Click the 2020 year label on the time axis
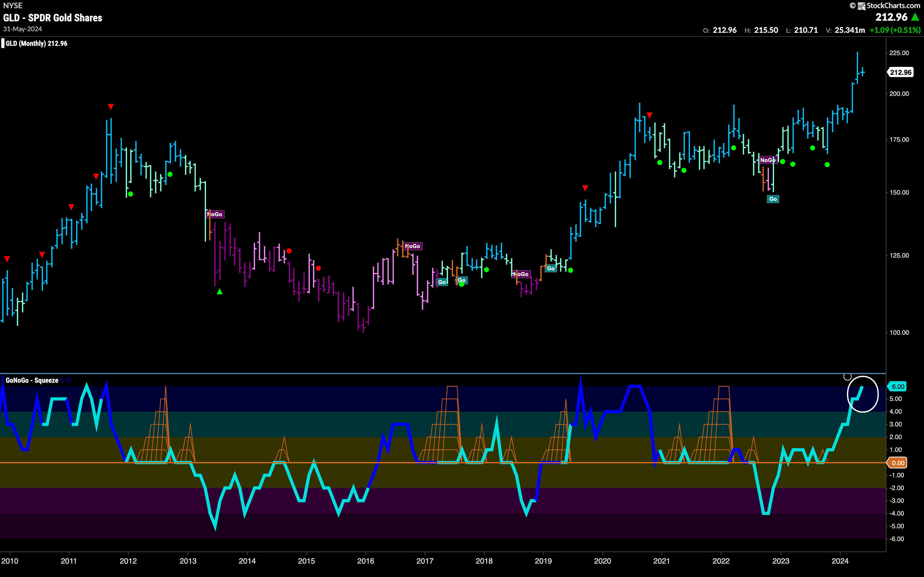Image resolution: width=924 pixels, height=577 pixels. (x=603, y=561)
